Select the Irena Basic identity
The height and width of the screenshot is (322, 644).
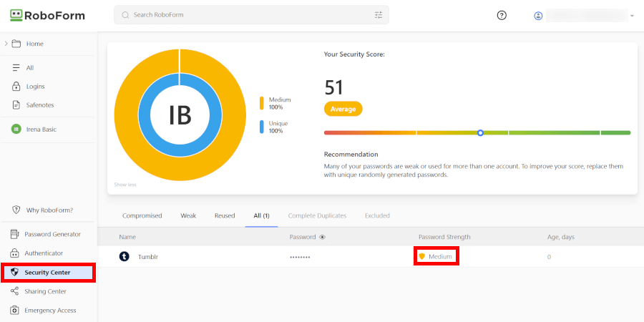[41, 129]
